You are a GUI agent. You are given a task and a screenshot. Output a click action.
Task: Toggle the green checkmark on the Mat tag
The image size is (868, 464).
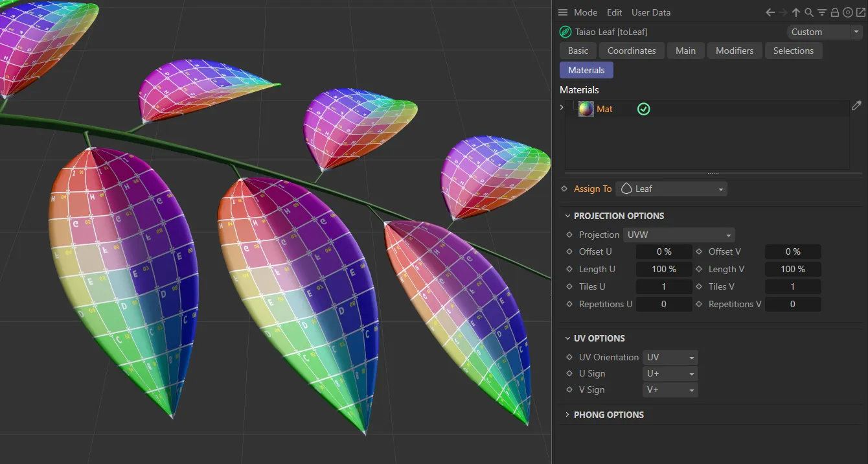coord(643,109)
